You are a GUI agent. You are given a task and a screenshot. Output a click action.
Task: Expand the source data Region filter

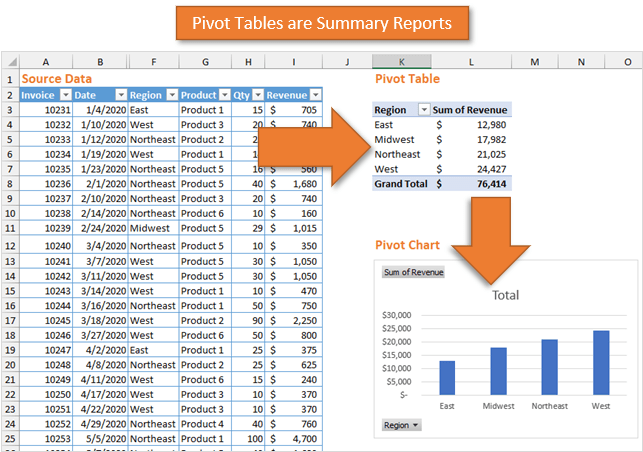pos(169,95)
